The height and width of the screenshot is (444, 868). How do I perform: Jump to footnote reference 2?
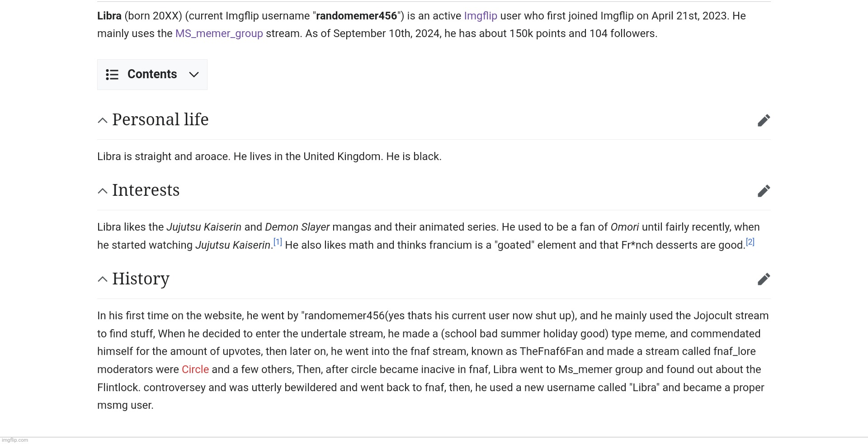pyautogui.click(x=750, y=242)
